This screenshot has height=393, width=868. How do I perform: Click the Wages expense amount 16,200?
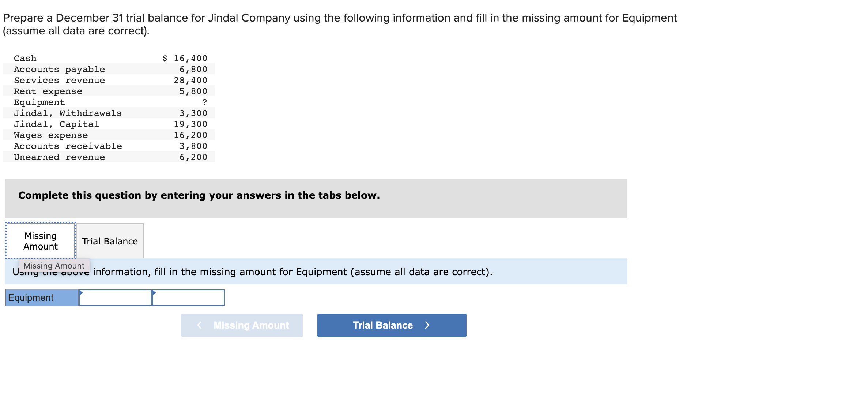click(190, 135)
